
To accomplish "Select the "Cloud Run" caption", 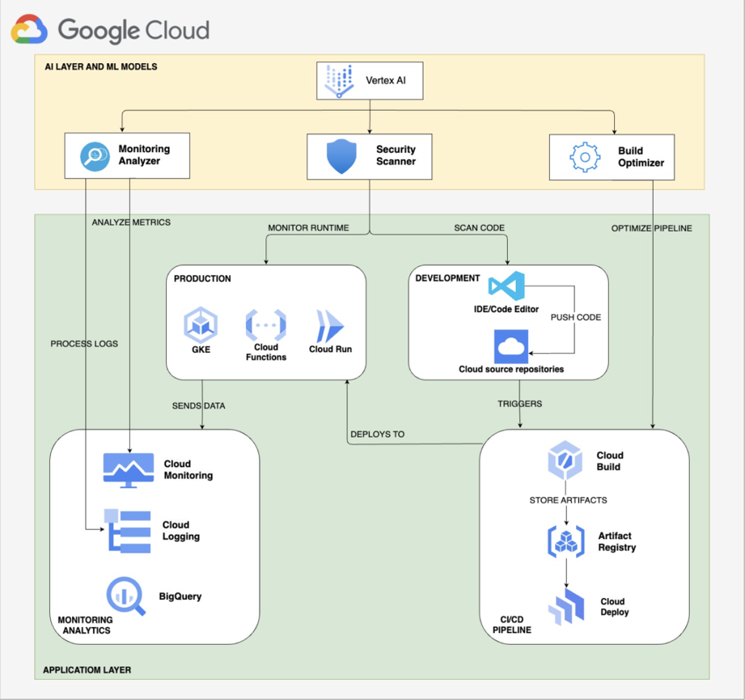I will [331, 350].
